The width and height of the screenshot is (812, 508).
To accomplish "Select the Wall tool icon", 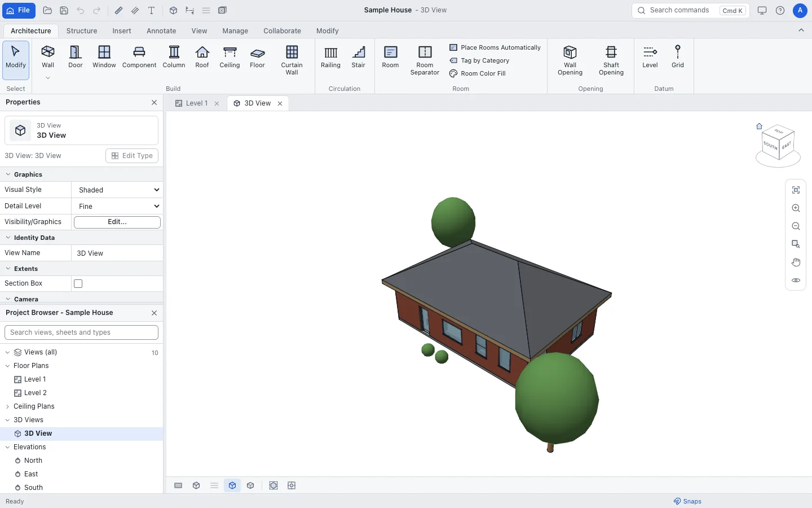I will click(x=48, y=52).
